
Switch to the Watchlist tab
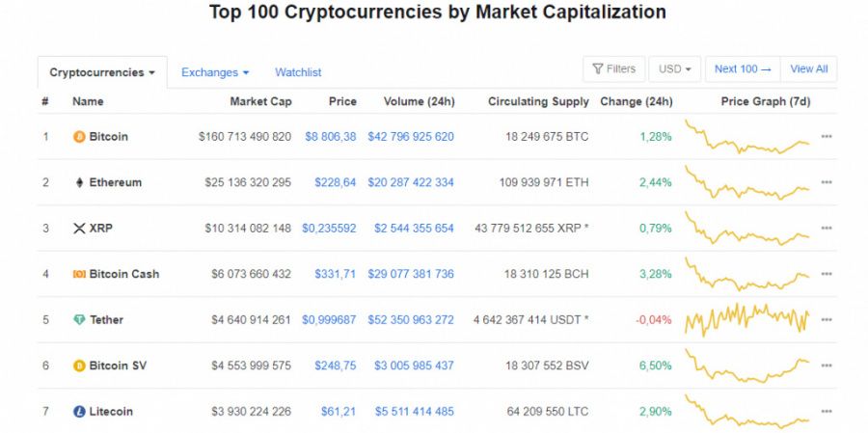click(x=298, y=72)
